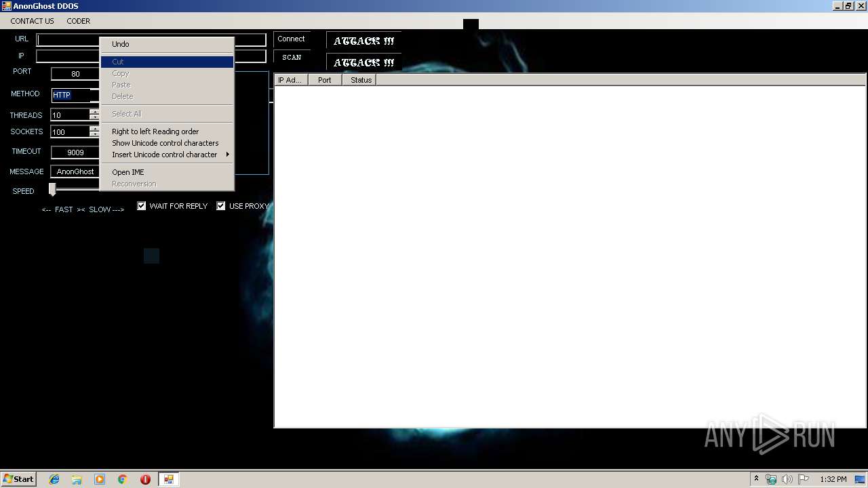Open the METHOD combo box showing HTTP
This screenshot has width=868, height=488.
[x=75, y=95]
